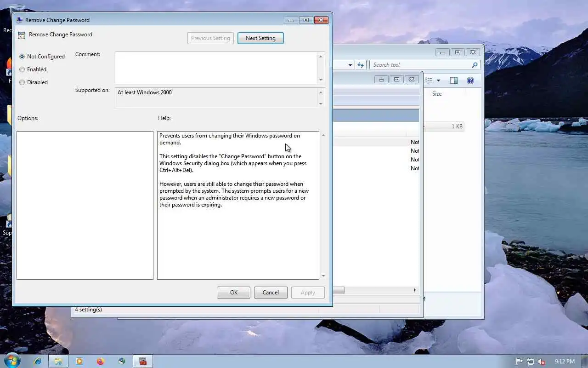
Task: Open the network status tray icon
Action: coord(531,362)
